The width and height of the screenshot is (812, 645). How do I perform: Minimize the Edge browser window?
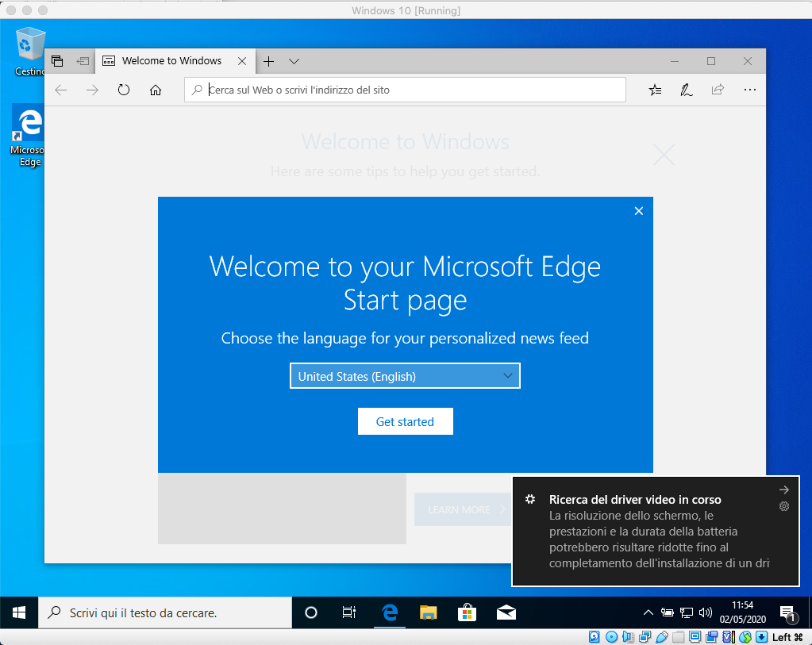(x=674, y=61)
